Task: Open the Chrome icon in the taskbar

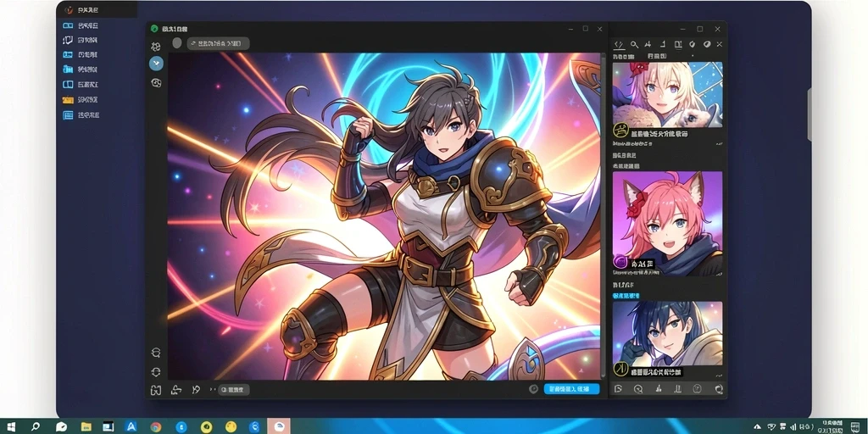Action: pos(156,427)
